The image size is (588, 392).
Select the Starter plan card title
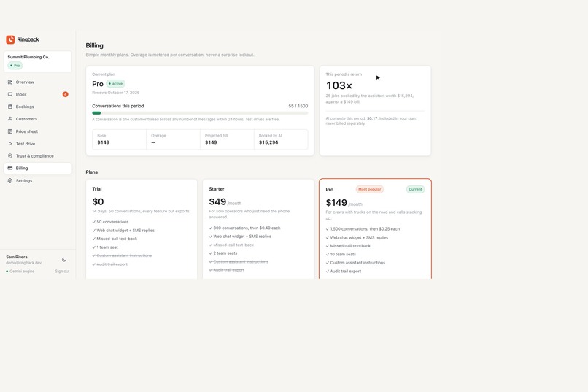217,188
